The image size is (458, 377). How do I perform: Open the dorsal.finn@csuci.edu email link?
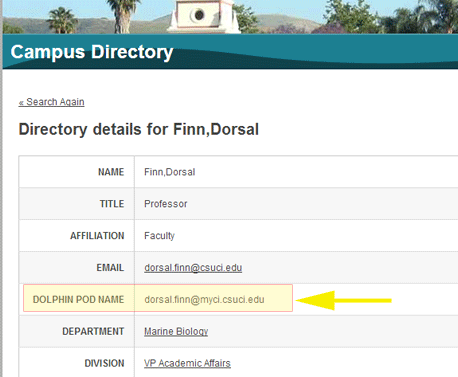pos(193,268)
